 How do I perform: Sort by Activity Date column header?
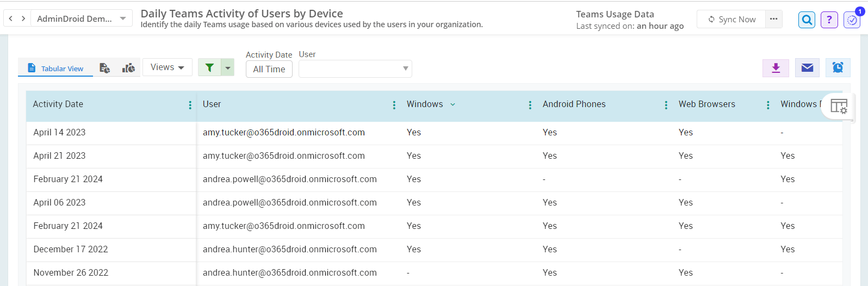pos(58,104)
